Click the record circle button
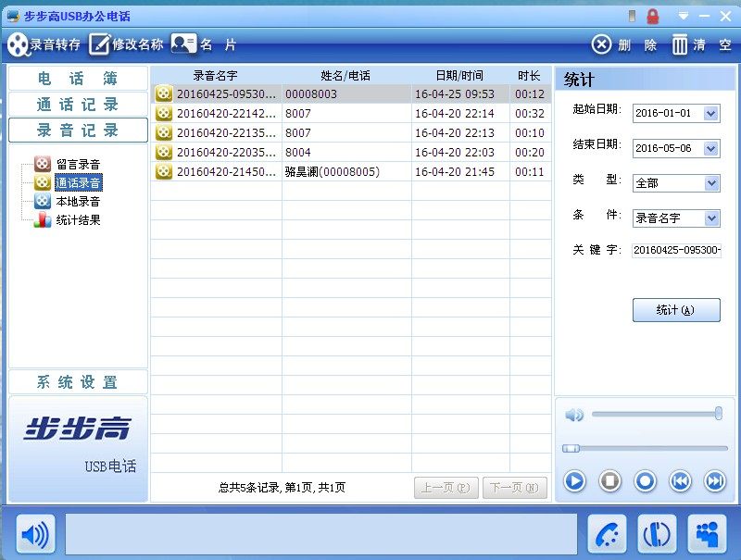Screen dimensions: 741x560 [645, 481]
